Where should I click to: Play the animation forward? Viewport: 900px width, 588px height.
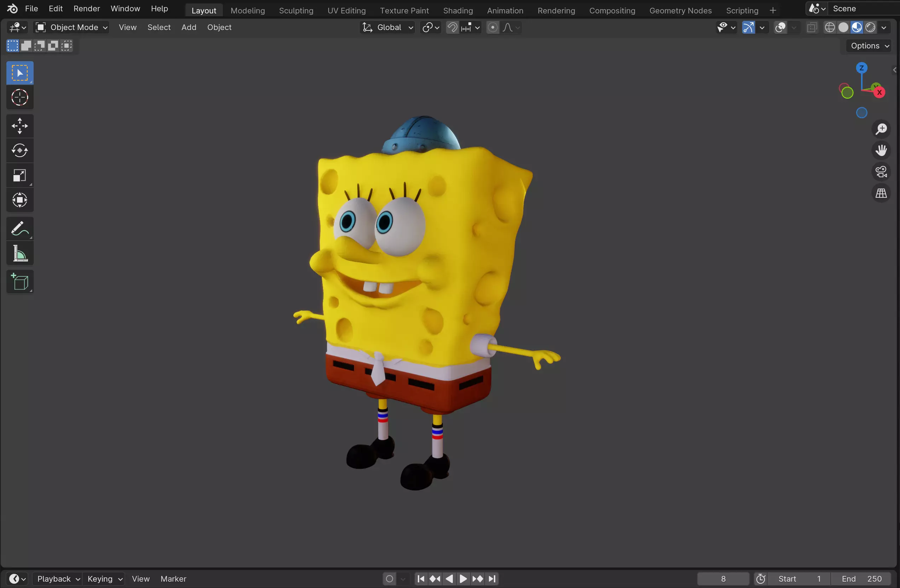click(463, 578)
